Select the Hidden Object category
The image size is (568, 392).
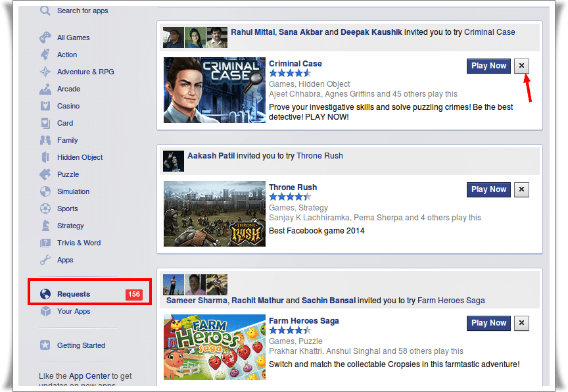coord(80,157)
